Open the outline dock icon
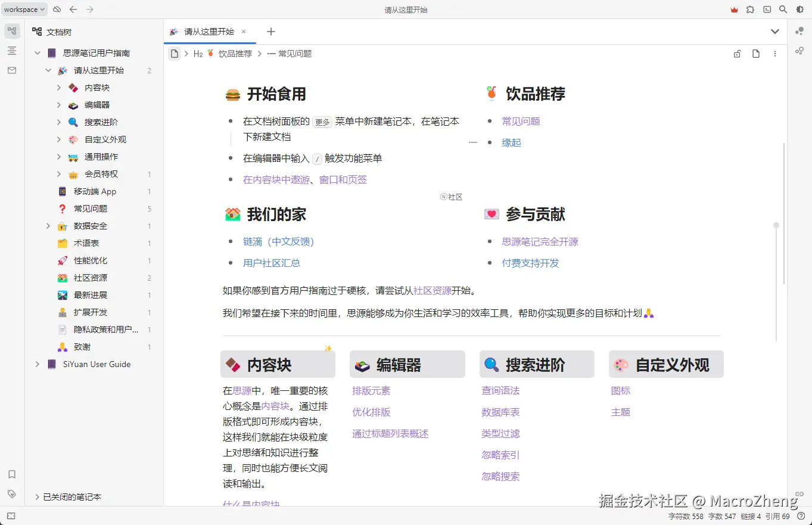 [x=12, y=51]
